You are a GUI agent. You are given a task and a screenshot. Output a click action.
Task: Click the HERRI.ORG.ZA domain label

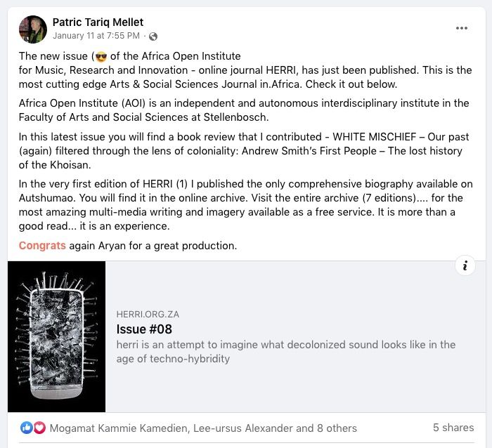(148, 315)
